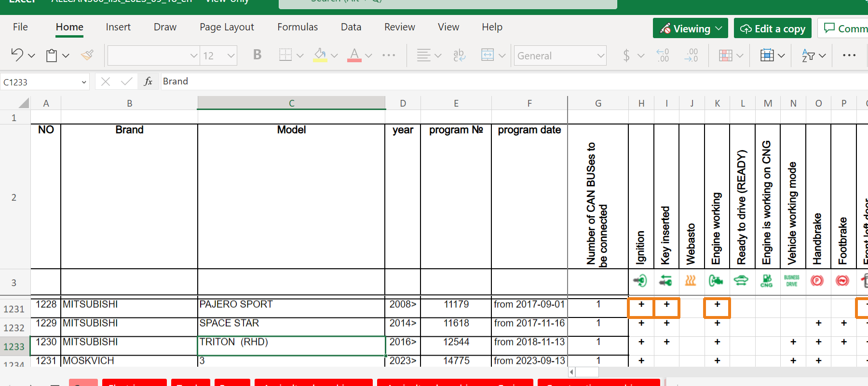Image resolution: width=868 pixels, height=386 pixels.
Task: Switch to the Draw tab
Action: point(165,27)
